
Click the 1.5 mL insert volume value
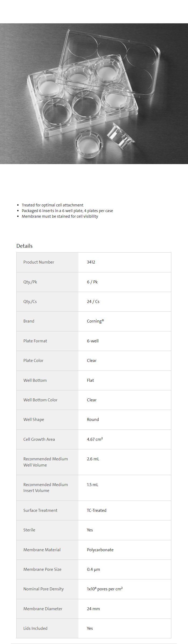coord(92,485)
